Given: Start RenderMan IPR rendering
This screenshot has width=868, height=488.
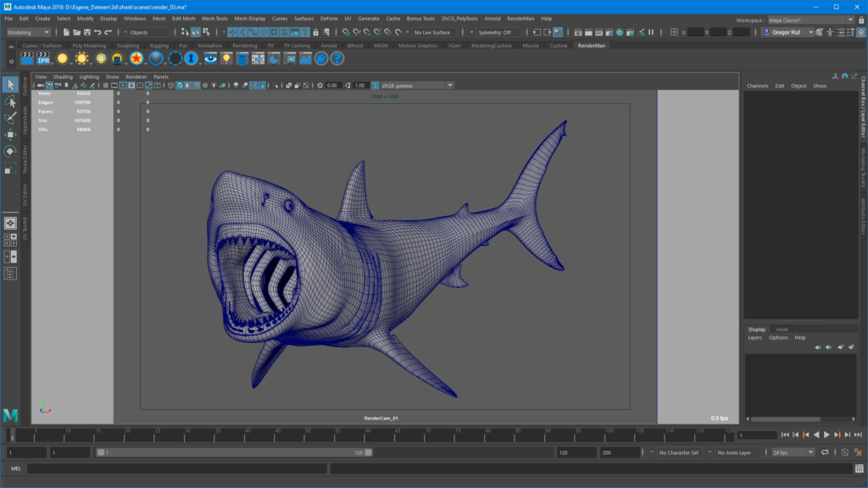Looking at the screenshot, I should click(43, 58).
